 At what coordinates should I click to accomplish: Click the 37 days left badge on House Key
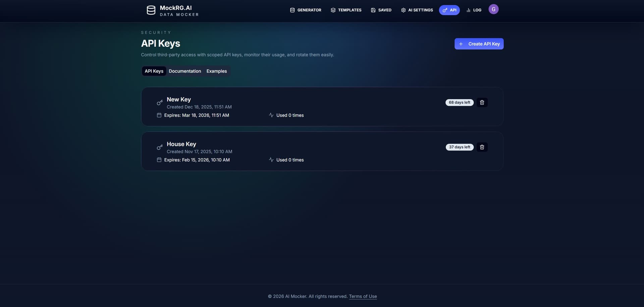[x=459, y=147]
